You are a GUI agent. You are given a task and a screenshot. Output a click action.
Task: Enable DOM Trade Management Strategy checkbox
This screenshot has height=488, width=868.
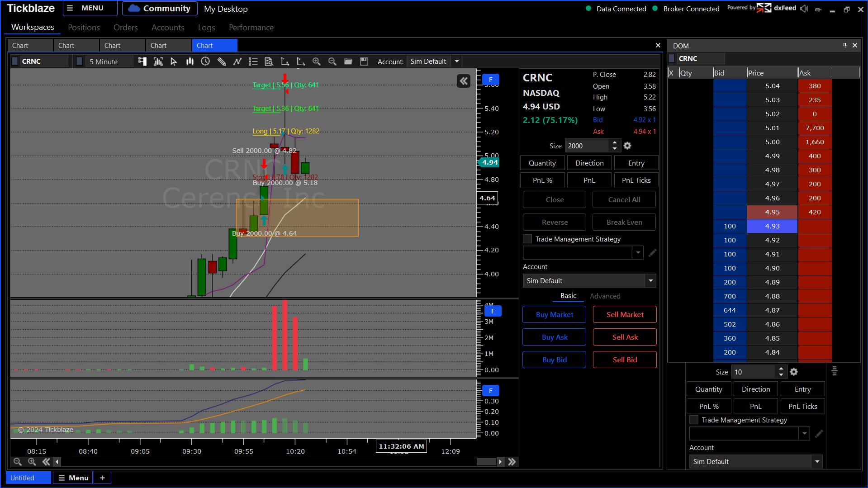pos(694,420)
